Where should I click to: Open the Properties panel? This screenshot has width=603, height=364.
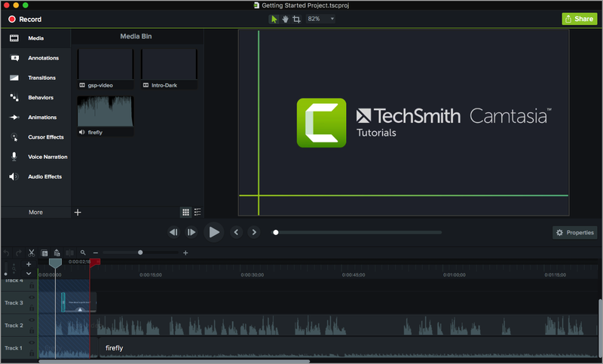coord(575,233)
